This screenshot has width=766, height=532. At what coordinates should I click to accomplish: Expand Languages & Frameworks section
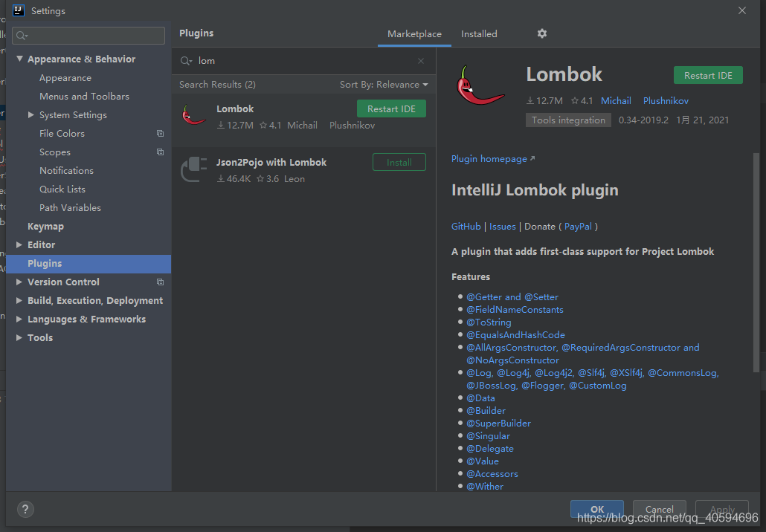point(19,319)
